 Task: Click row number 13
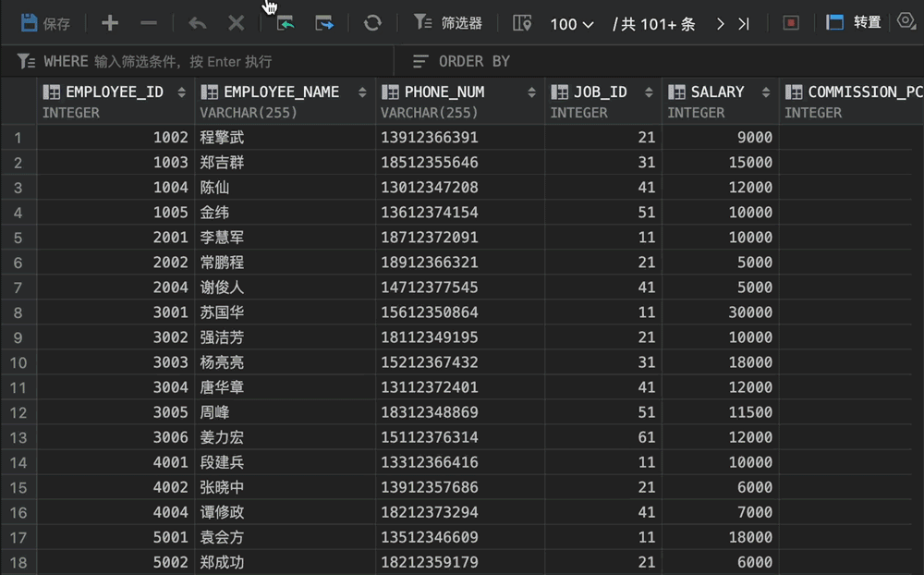click(18, 437)
